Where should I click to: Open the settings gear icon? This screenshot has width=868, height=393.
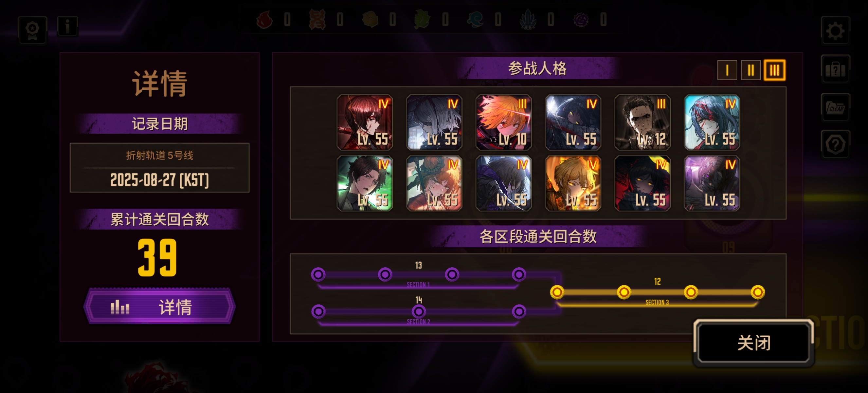pyautogui.click(x=835, y=30)
